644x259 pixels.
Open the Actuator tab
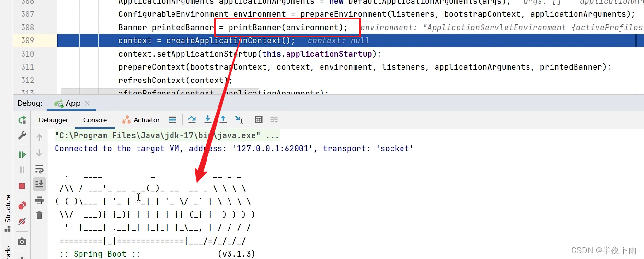click(x=141, y=120)
